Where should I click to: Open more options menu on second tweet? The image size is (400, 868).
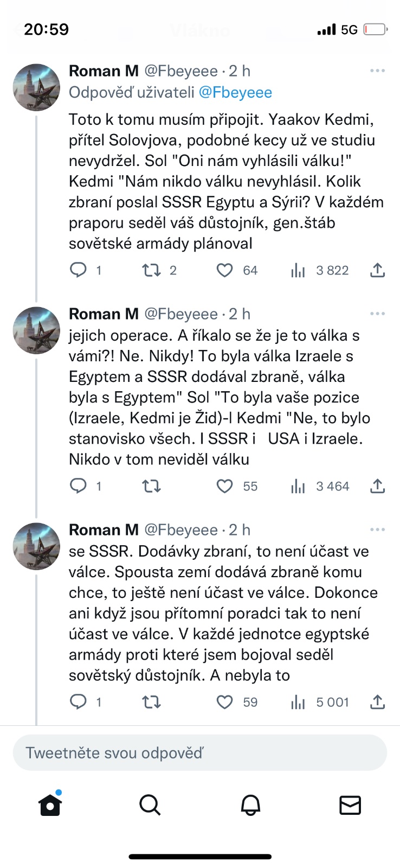[377, 314]
